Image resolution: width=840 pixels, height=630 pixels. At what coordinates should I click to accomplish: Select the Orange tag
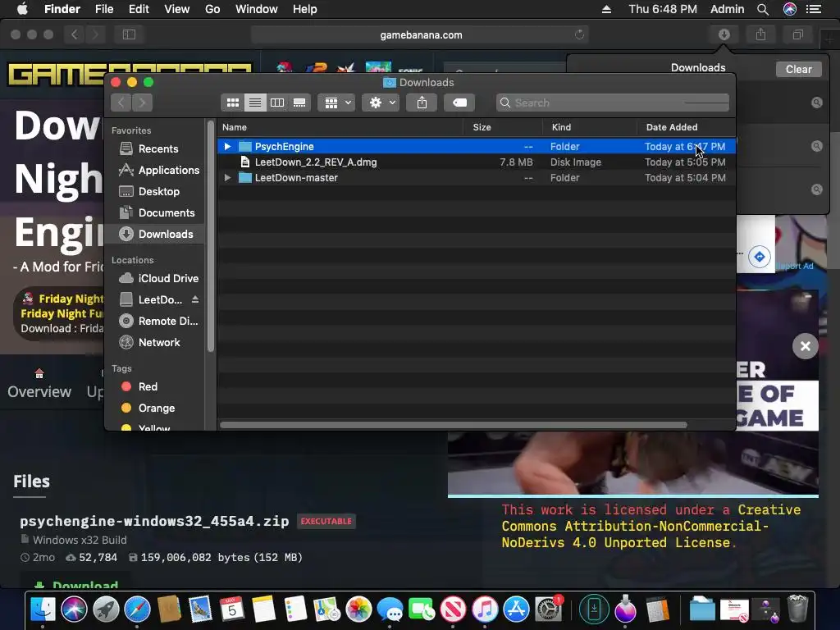155,408
